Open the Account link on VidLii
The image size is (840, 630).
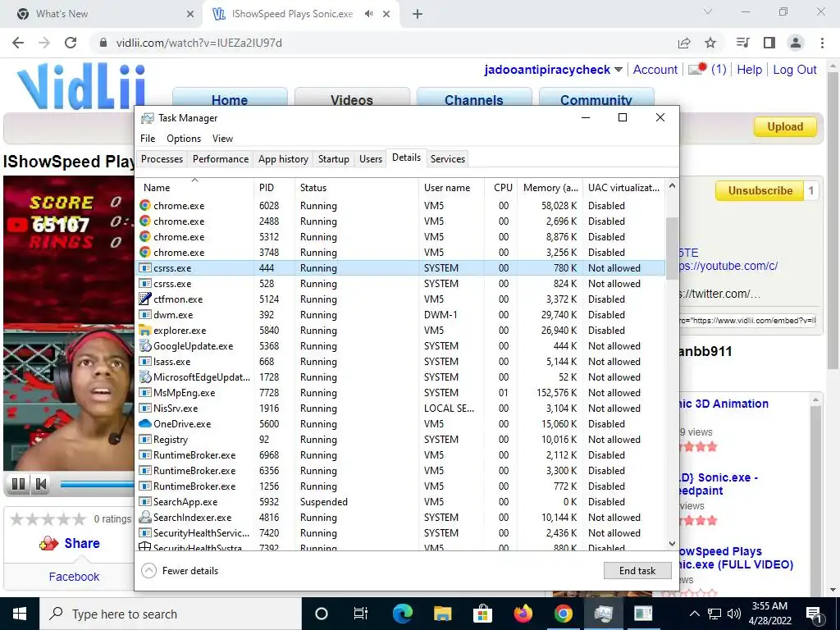(x=655, y=70)
